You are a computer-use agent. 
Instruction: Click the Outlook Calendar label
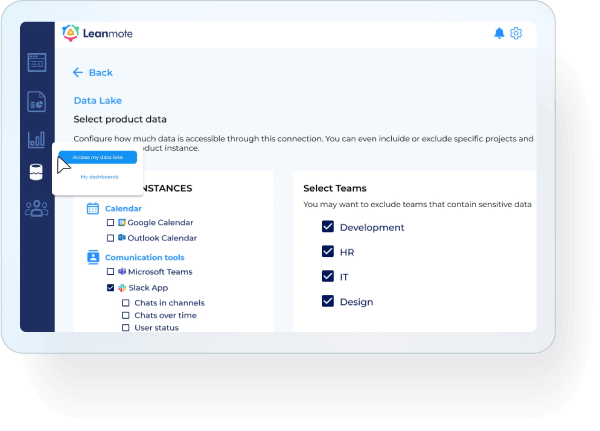[x=162, y=238]
